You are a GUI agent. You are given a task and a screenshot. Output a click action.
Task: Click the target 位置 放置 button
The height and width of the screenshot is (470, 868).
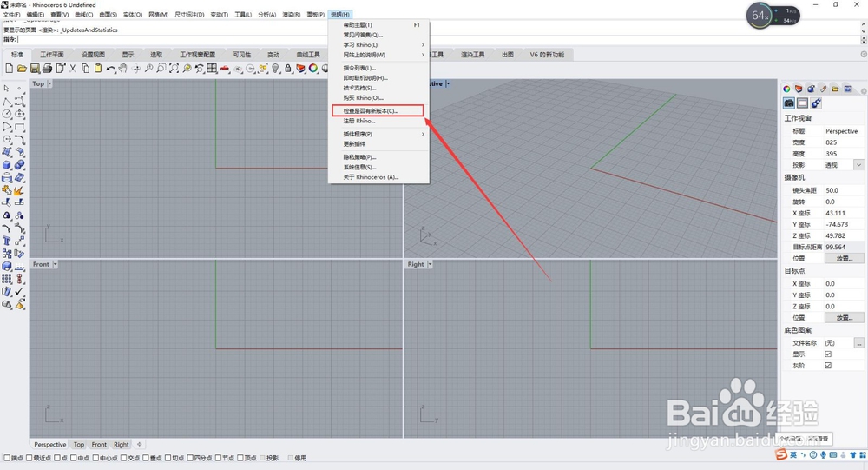coord(845,318)
